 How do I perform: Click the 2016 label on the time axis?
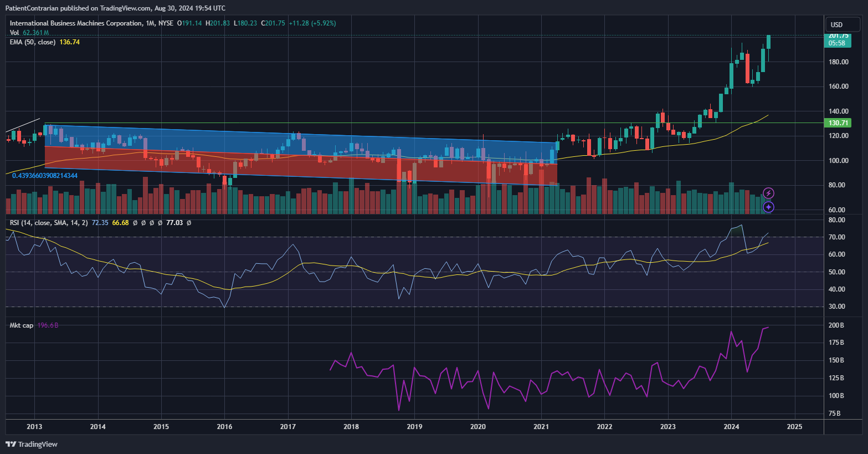224,427
